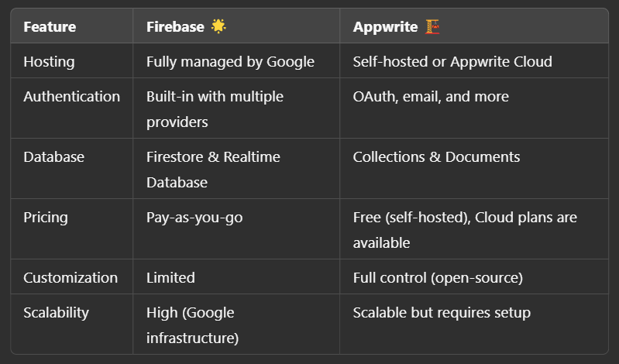
Task: Click the sun emoji beside Firebase
Action: point(218,26)
